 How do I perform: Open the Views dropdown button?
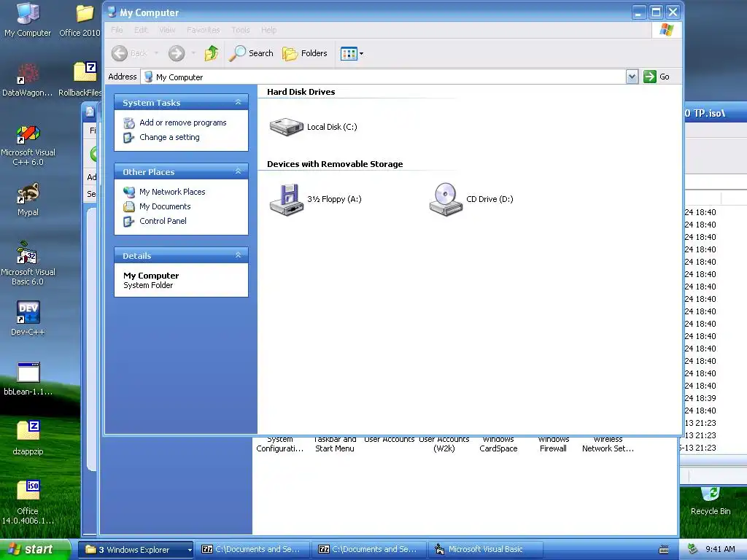click(352, 53)
